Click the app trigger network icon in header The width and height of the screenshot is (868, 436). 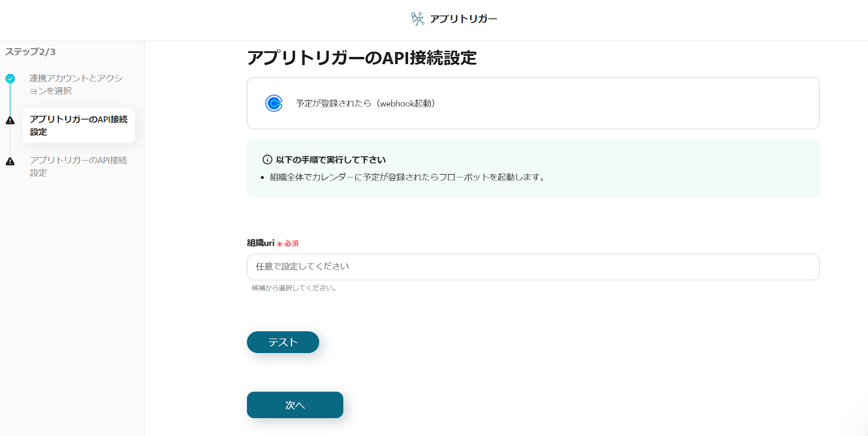[x=417, y=19]
